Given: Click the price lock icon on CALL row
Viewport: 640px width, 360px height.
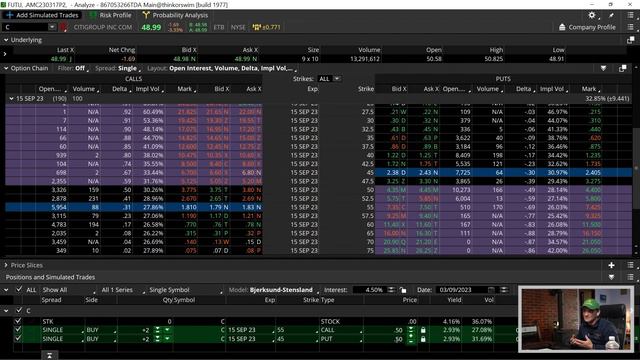Looking at the screenshot, I should [423, 330].
